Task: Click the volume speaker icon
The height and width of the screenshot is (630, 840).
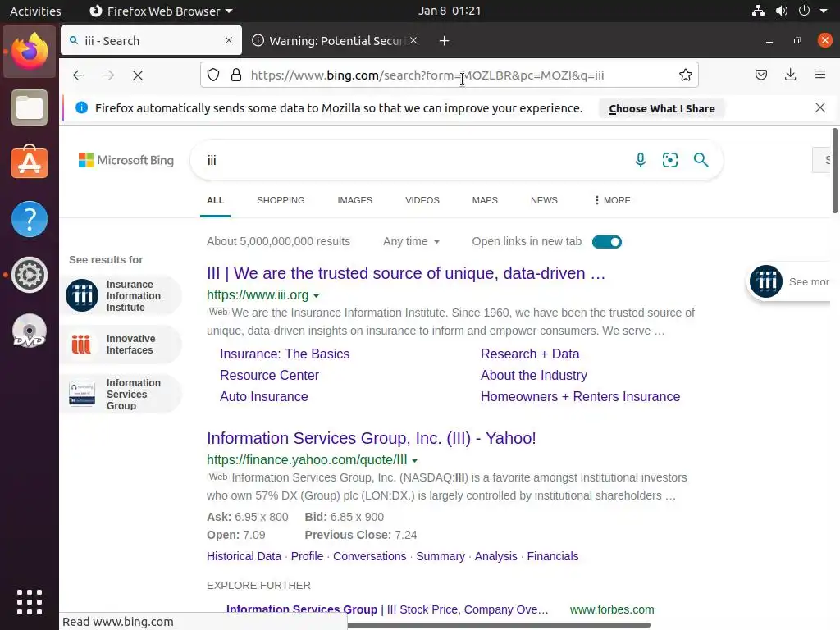Action: [x=782, y=11]
